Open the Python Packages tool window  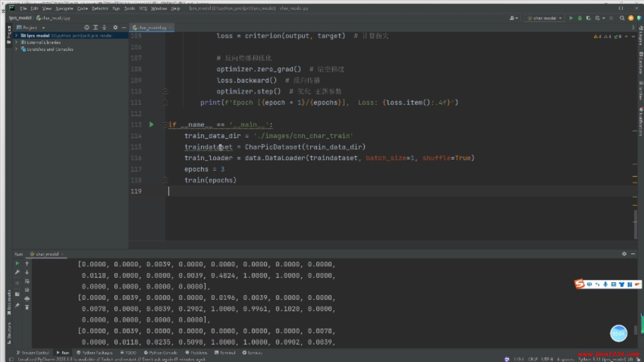[95, 353]
